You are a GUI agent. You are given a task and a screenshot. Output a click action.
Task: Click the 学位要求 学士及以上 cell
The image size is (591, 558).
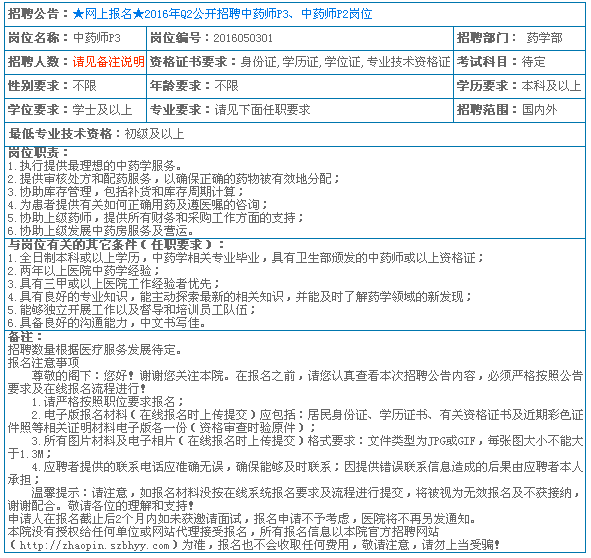click(x=75, y=110)
